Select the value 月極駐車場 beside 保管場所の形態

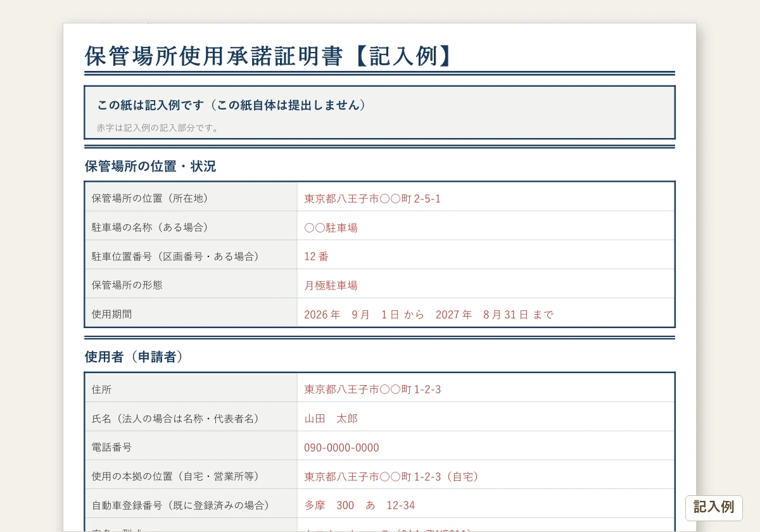point(331,286)
